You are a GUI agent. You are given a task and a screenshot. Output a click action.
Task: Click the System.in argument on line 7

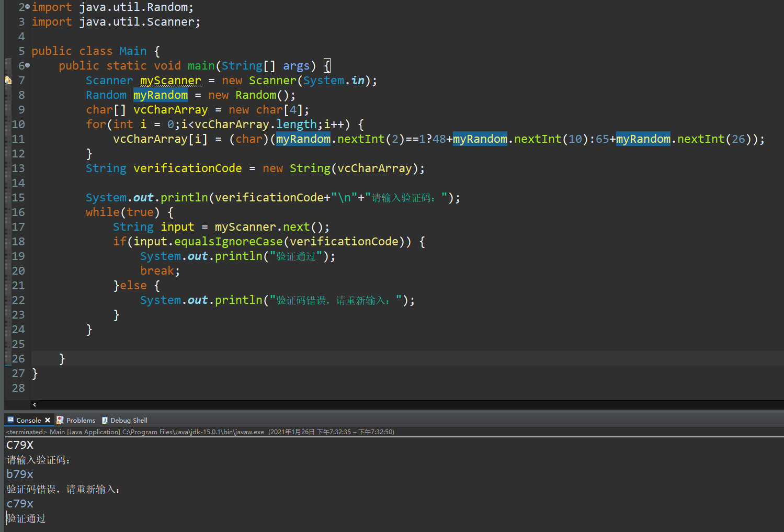click(x=334, y=81)
